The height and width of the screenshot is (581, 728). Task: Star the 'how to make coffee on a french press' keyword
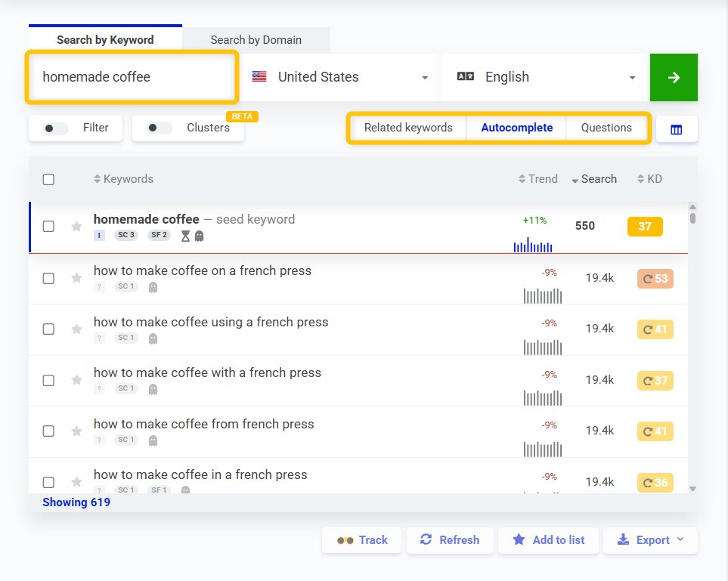[76, 278]
